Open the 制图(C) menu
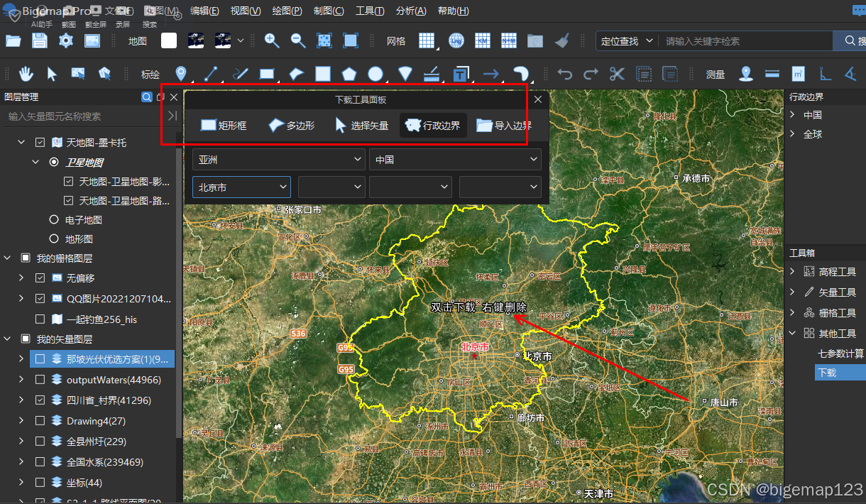 tap(329, 11)
